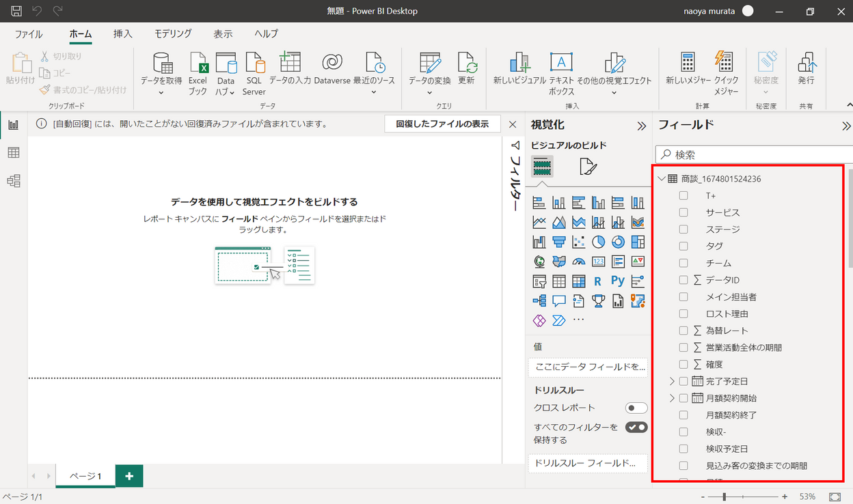Select the ページ 1 page tab
The image size is (853, 504).
tap(85, 476)
